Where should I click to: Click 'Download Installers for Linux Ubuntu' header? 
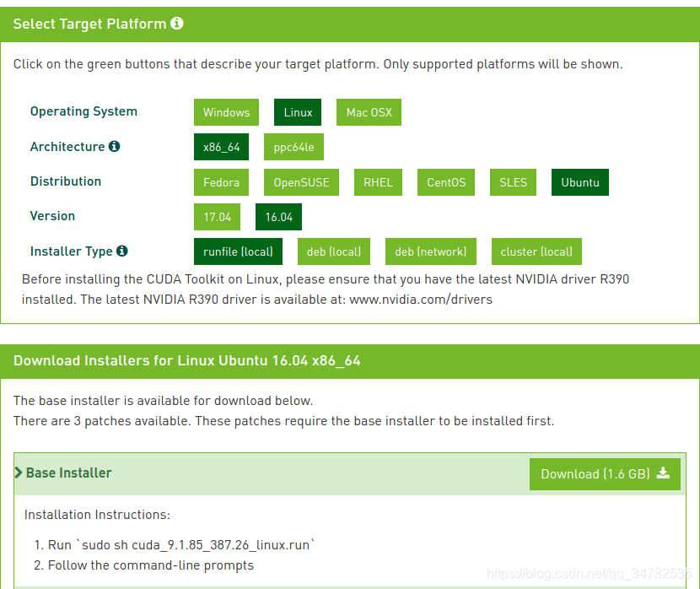coord(186,361)
